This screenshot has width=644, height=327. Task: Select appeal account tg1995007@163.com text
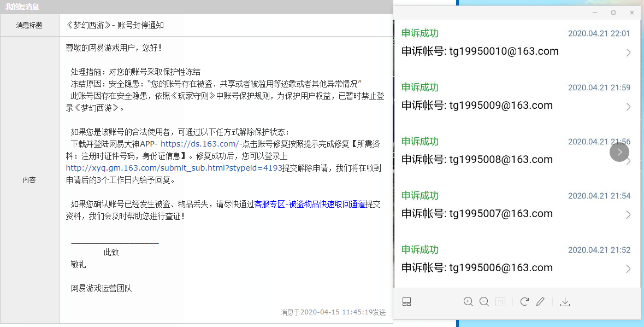[x=501, y=213]
